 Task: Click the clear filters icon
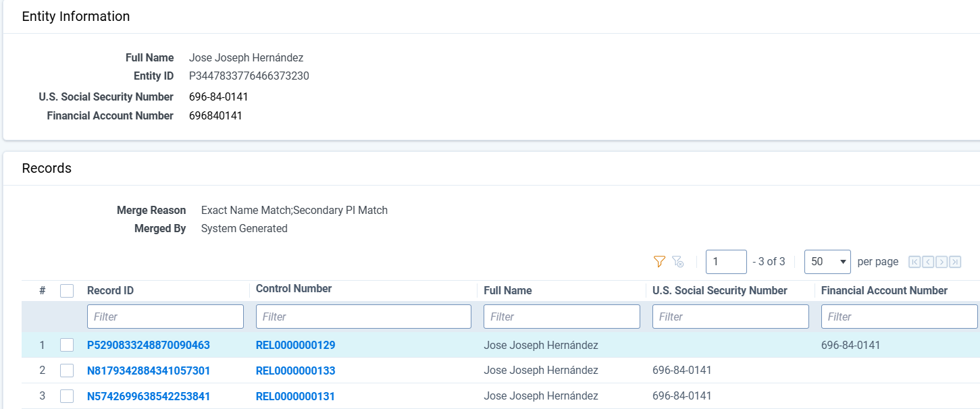678,262
